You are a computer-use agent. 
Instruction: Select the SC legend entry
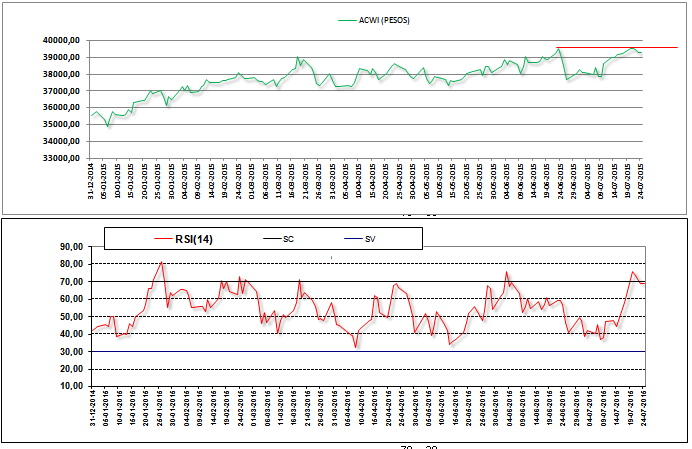pyautogui.click(x=288, y=239)
